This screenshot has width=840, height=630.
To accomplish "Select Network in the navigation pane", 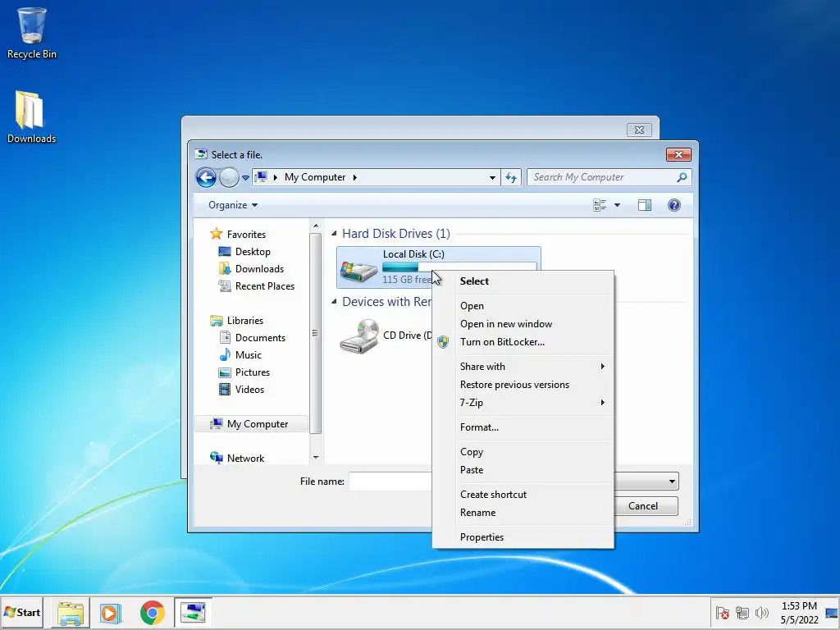I will (x=237, y=458).
